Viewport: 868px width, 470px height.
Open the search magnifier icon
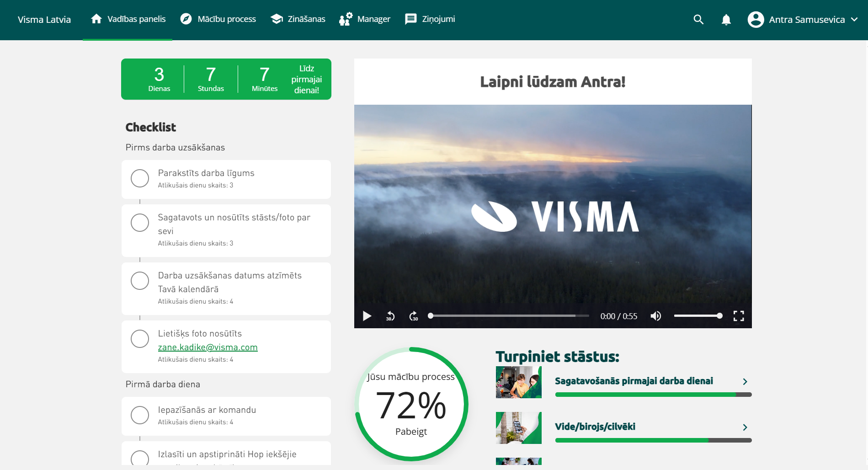coord(698,20)
